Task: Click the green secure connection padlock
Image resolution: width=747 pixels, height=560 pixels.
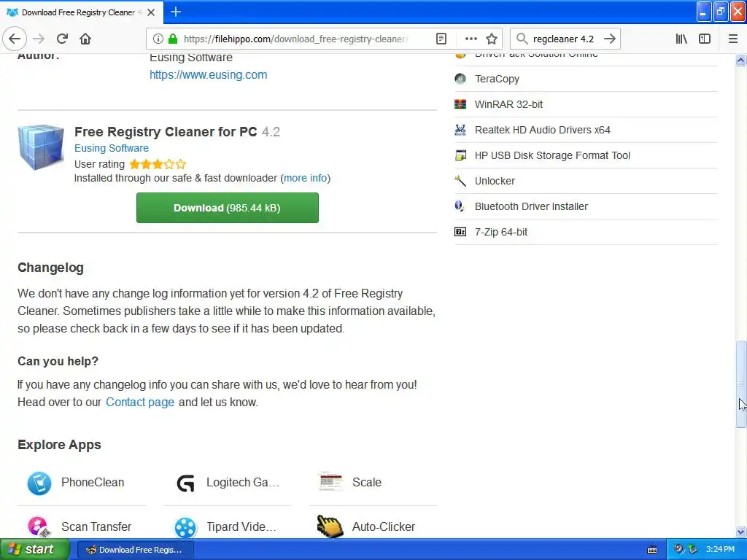Action: pos(173,39)
